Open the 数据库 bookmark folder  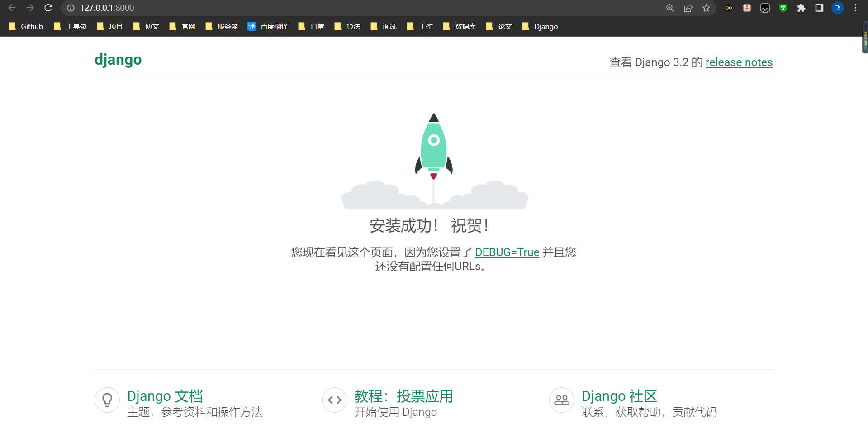tap(459, 27)
